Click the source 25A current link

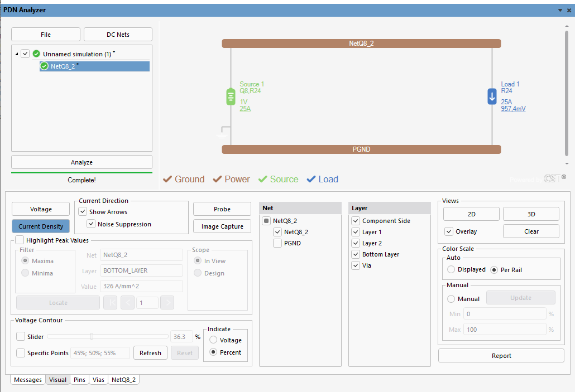coord(245,109)
